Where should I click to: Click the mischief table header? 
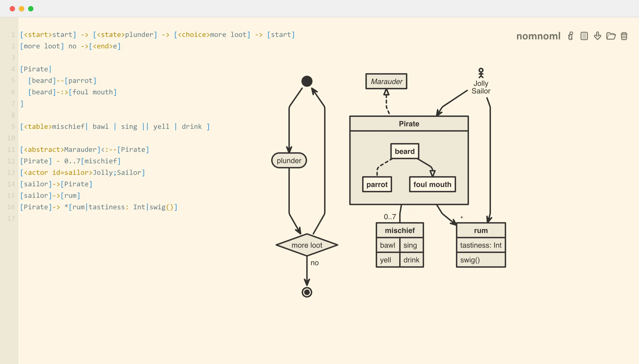click(400, 230)
